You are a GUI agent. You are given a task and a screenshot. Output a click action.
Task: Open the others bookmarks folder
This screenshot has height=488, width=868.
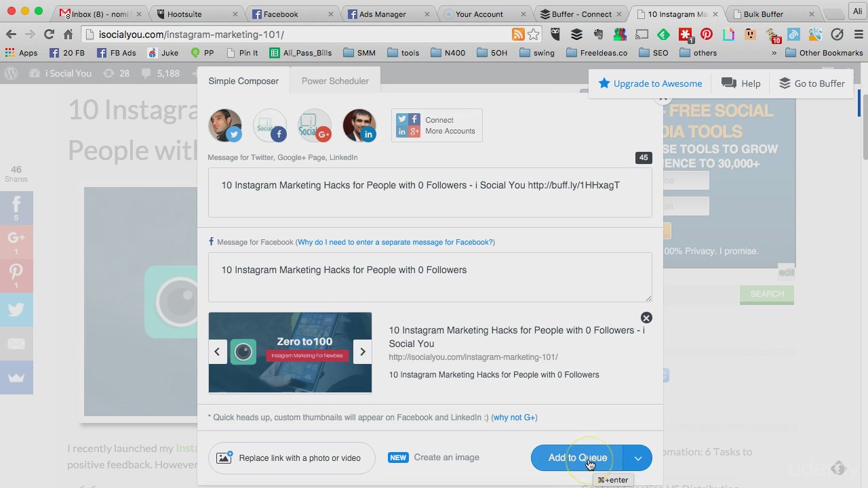tap(698, 53)
